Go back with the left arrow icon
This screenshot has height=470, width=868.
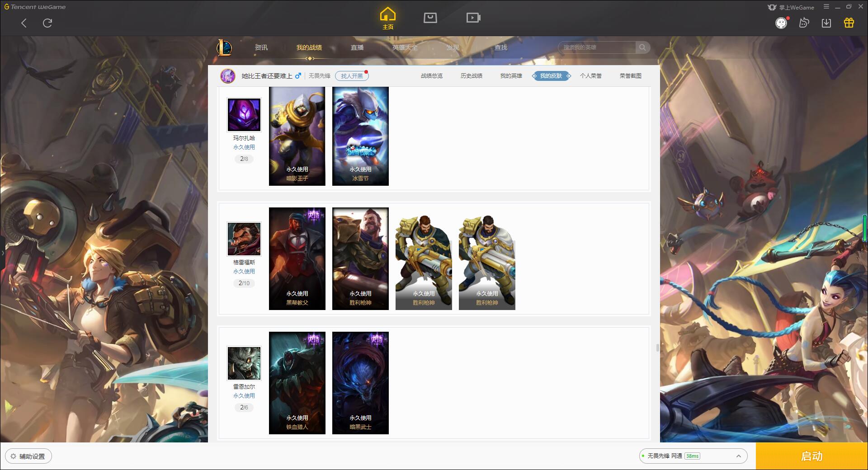pyautogui.click(x=24, y=23)
